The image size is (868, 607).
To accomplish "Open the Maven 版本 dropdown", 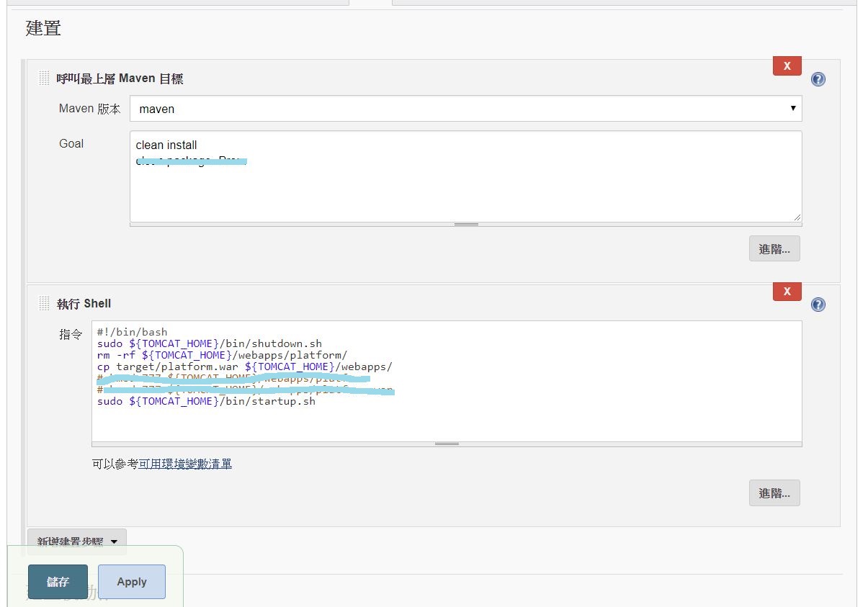I will [465, 109].
